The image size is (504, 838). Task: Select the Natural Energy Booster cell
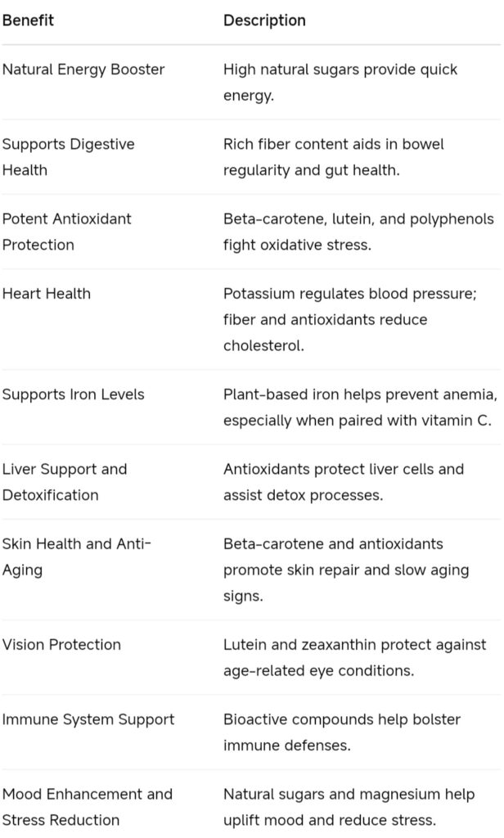[83, 70]
